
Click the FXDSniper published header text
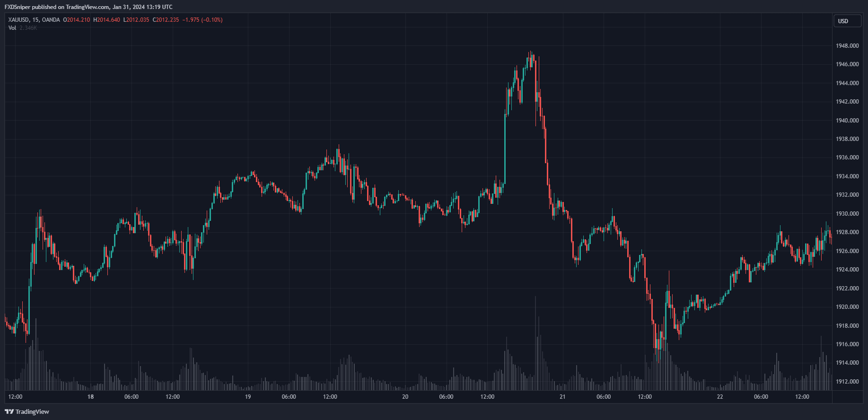[x=88, y=7]
